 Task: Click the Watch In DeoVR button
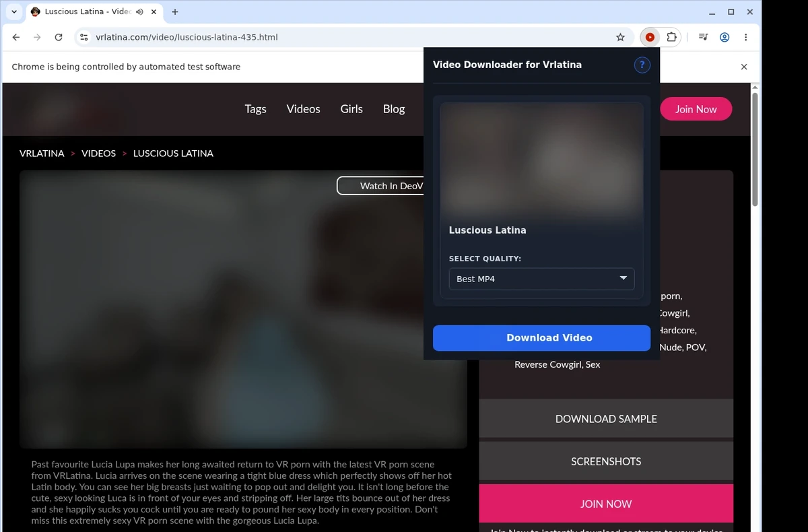380,186
